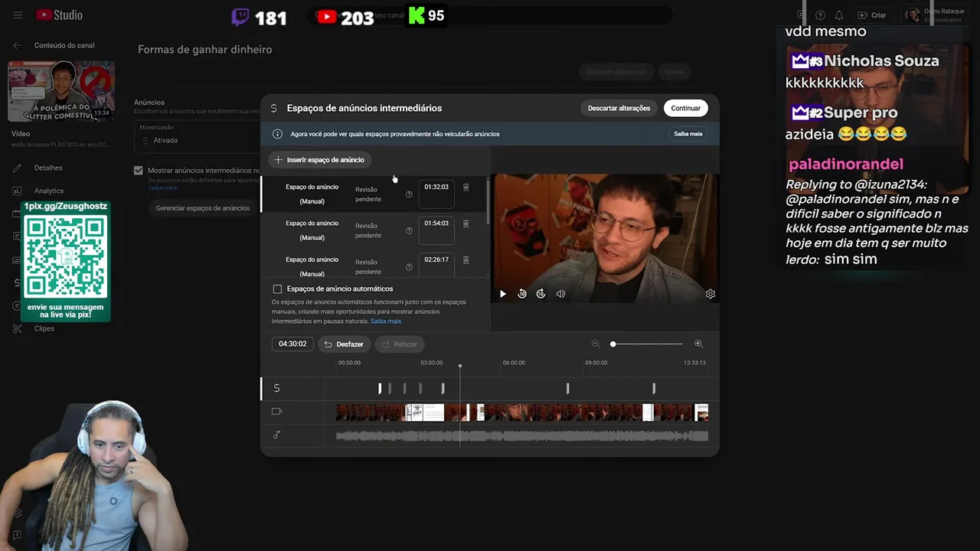Screen dimensions: 980x551
Task: Click the Detalhes pencil icon
Action: 18,168
